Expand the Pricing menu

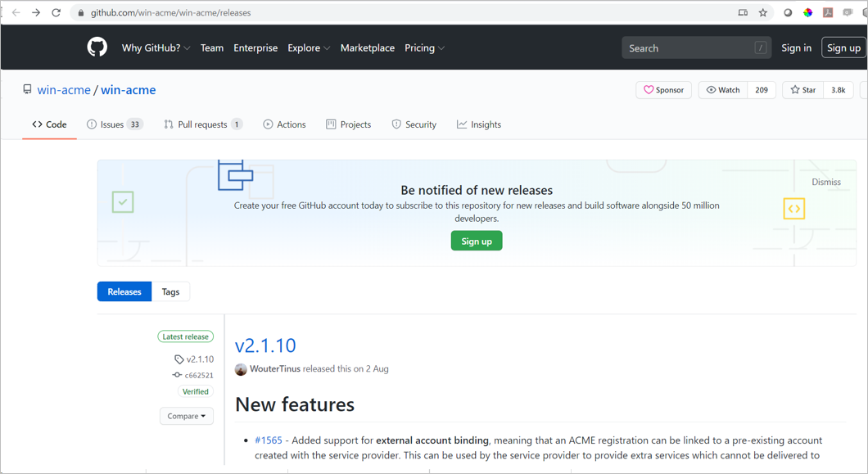[425, 48]
